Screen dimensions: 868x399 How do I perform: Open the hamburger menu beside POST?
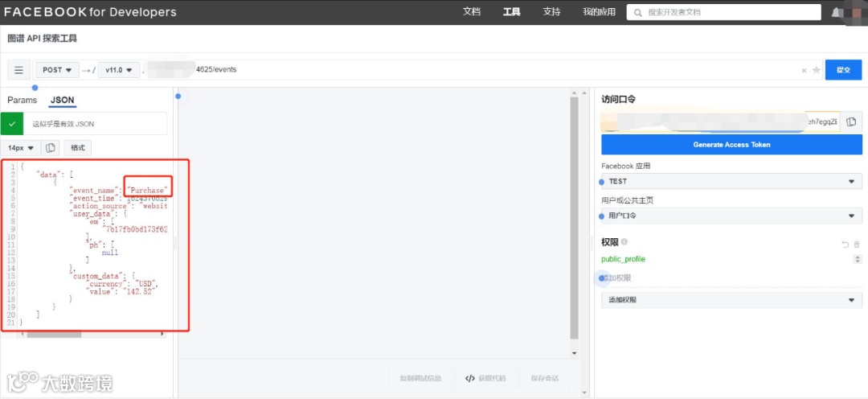click(x=18, y=70)
